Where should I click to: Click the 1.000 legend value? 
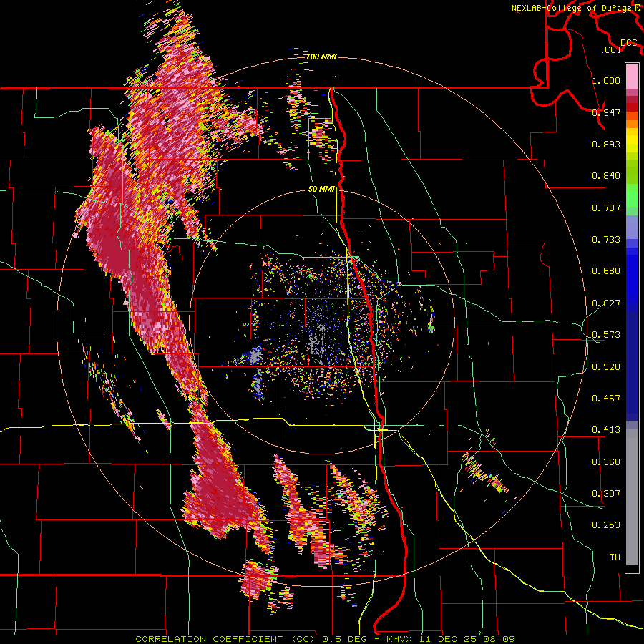[606, 80]
